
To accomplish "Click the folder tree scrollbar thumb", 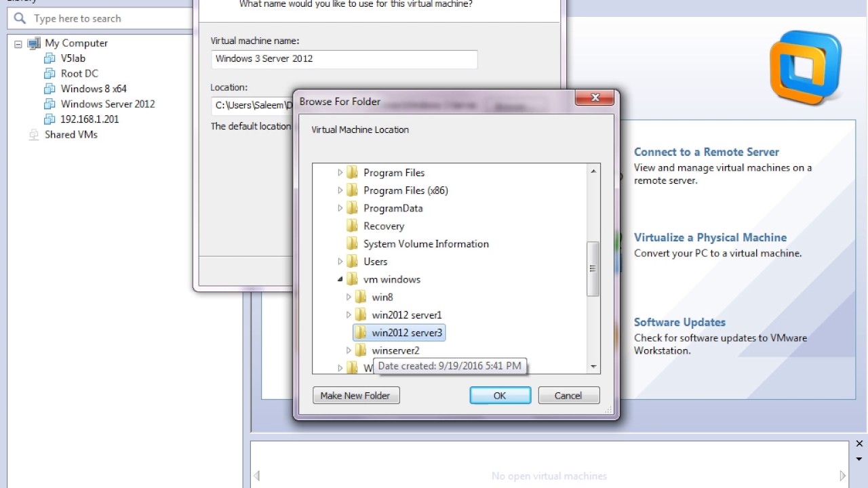I will pos(593,268).
